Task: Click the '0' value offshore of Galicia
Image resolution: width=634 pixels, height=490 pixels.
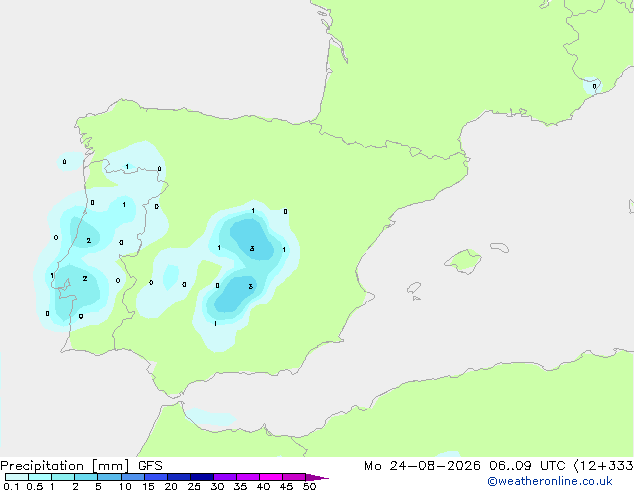Action: [64, 162]
